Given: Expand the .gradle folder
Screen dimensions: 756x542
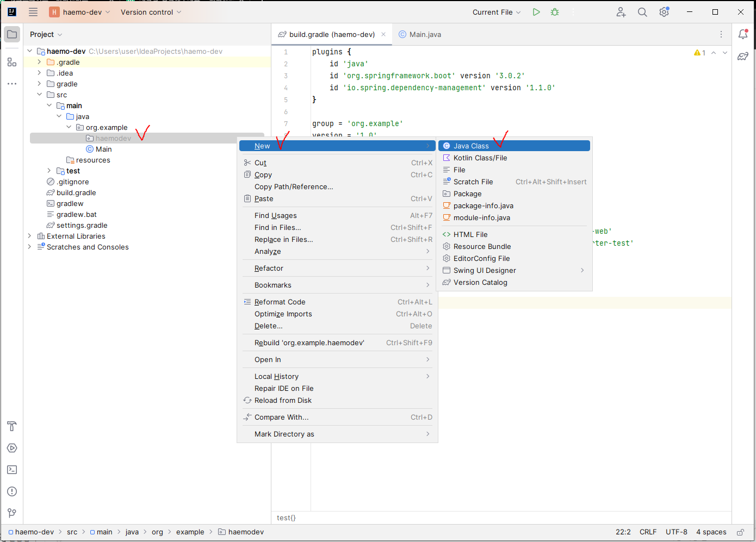Looking at the screenshot, I should (39, 62).
